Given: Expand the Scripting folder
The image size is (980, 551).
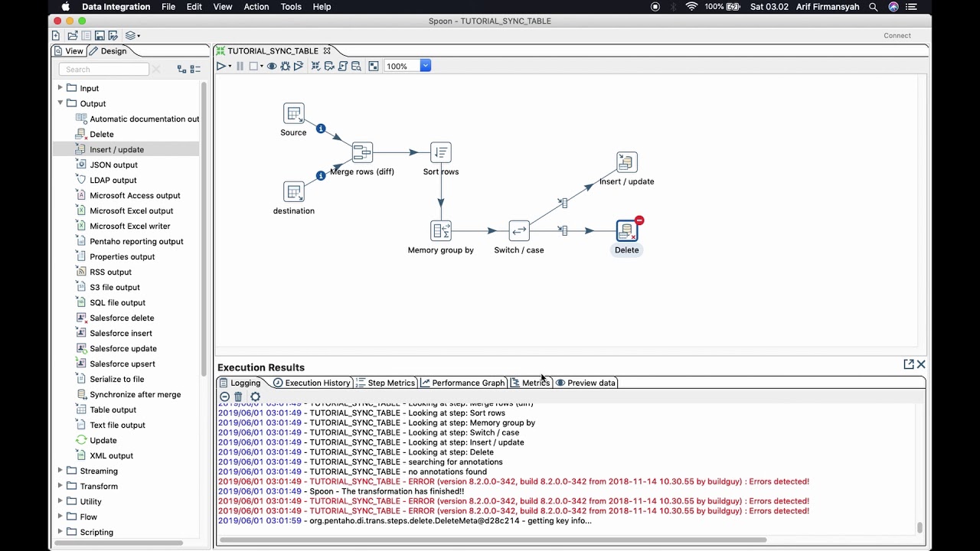Looking at the screenshot, I should point(60,532).
